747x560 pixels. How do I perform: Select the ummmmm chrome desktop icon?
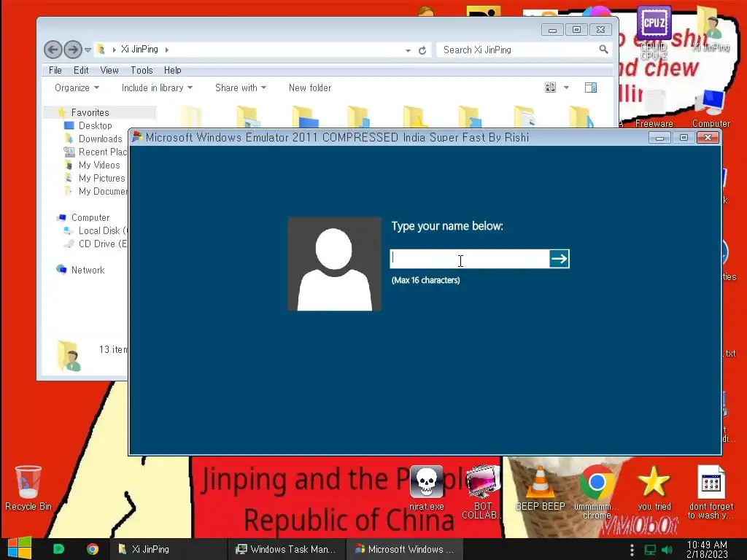pyautogui.click(x=597, y=492)
